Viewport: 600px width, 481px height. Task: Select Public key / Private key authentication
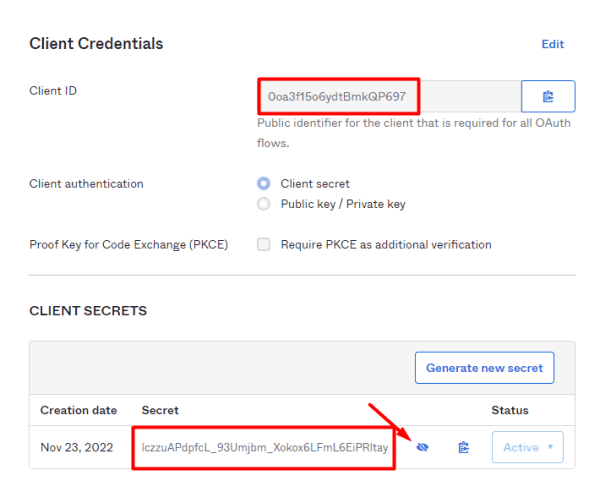click(x=264, y=204)
